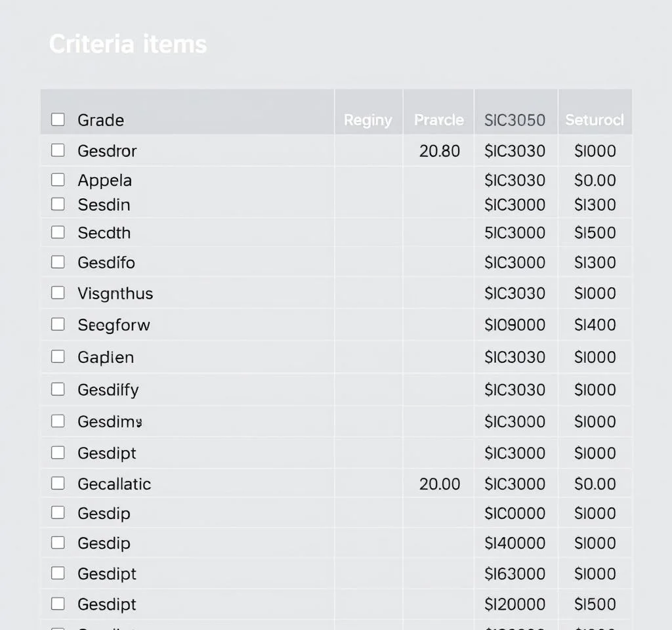This screenshot has height=630, width=672.
Task: Check the Gesdror row checkbox
Action: point(58,150)
